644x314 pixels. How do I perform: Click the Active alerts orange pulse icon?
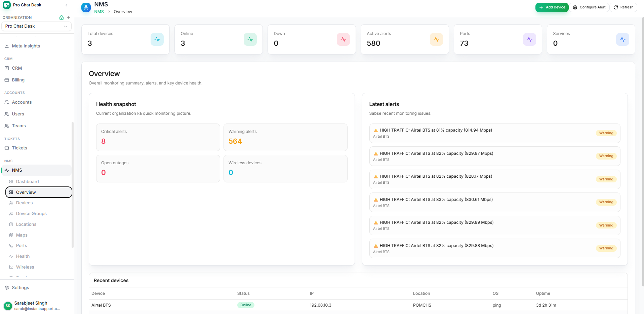click(436, 39)
